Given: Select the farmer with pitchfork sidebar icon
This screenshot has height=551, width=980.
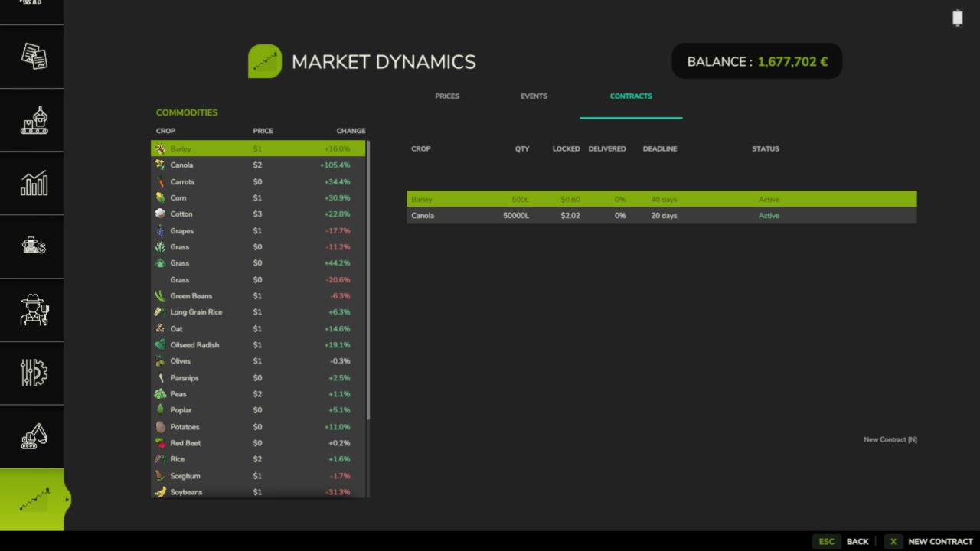Looking at the screenshot, I should [31, 309].
